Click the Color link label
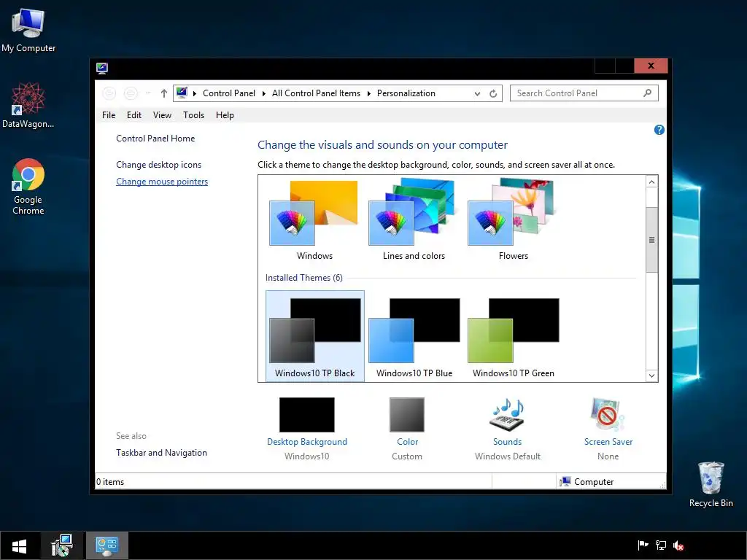747x560 pixels. (407, 442)
